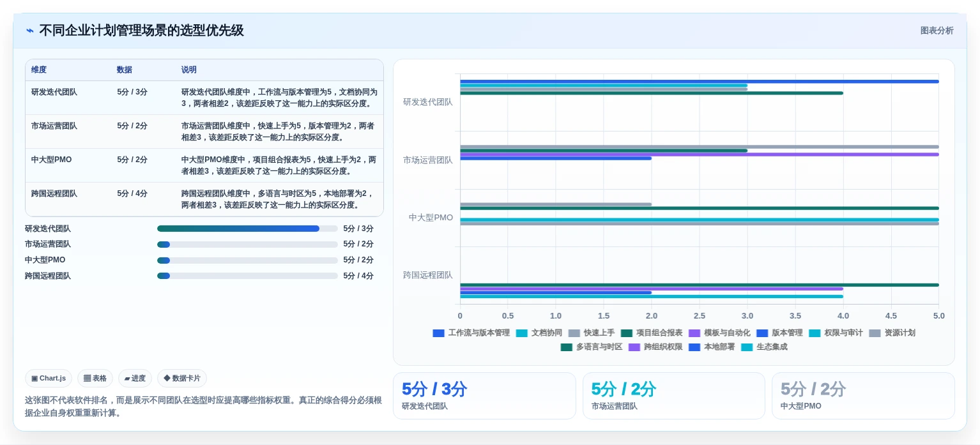Viewport: 980px width, 445px height.
Task: Click the footnote starting with 这张图不代表软件排名
Action: [x=203, y=406]
